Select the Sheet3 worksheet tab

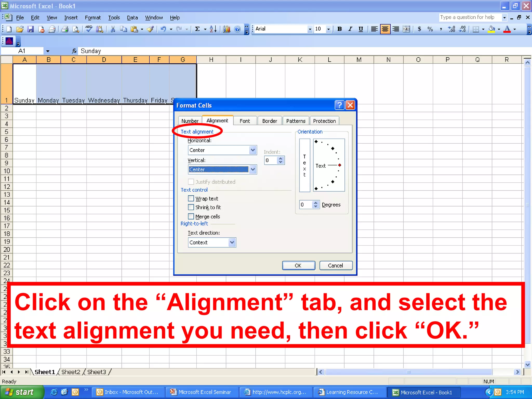coord(97,372)
